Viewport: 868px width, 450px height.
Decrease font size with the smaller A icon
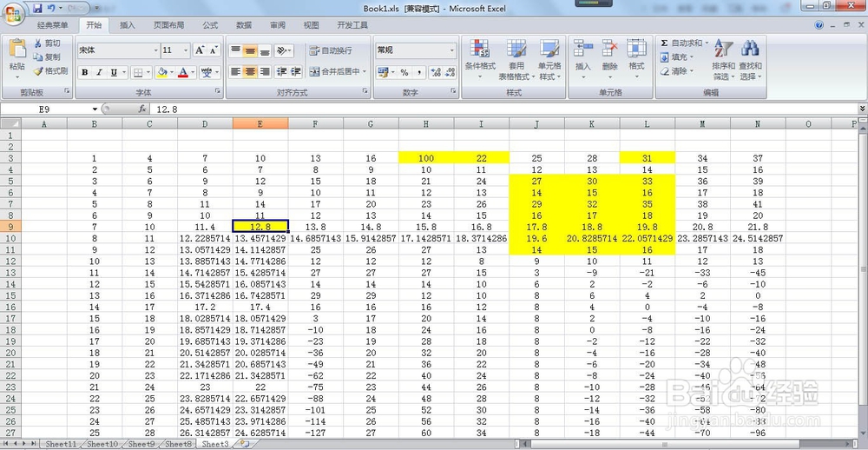(214, 50)
